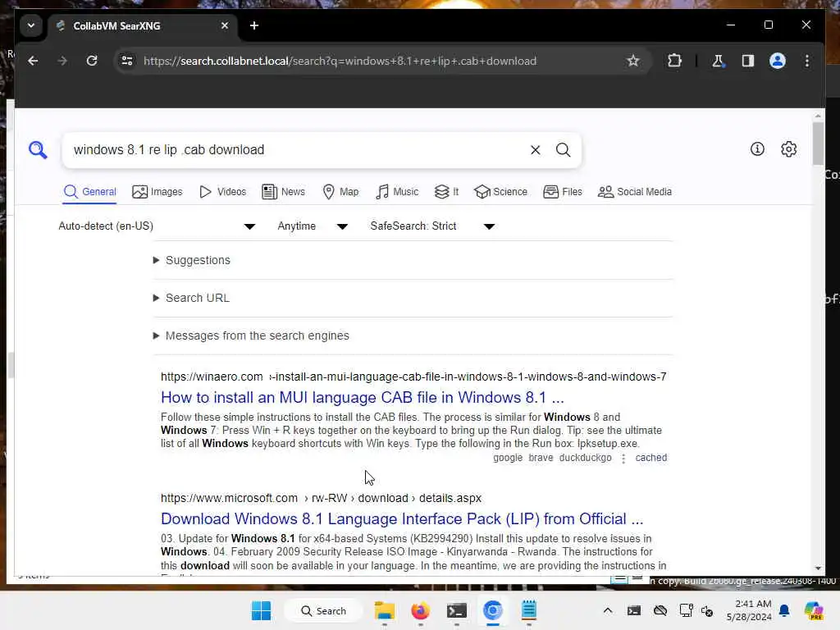Open SearXNG preferences gear icon

(788, 149)
